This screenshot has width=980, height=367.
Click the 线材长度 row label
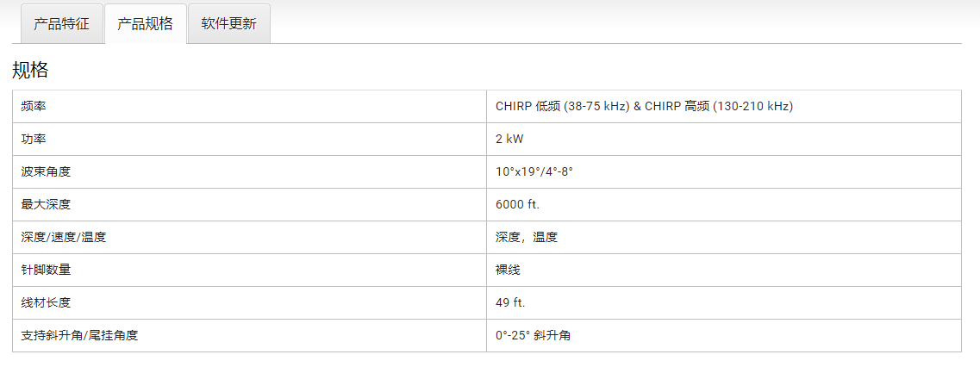point(46,302)
